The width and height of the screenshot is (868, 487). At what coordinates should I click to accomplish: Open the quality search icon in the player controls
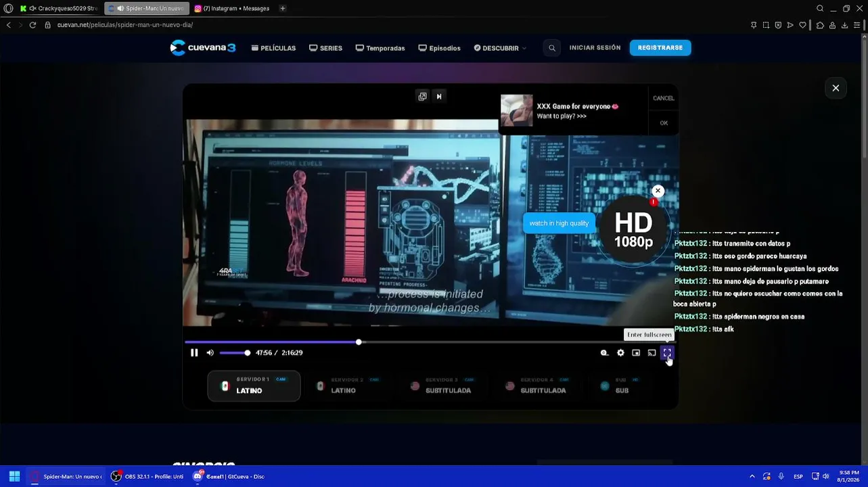click(x=604, y=352)
